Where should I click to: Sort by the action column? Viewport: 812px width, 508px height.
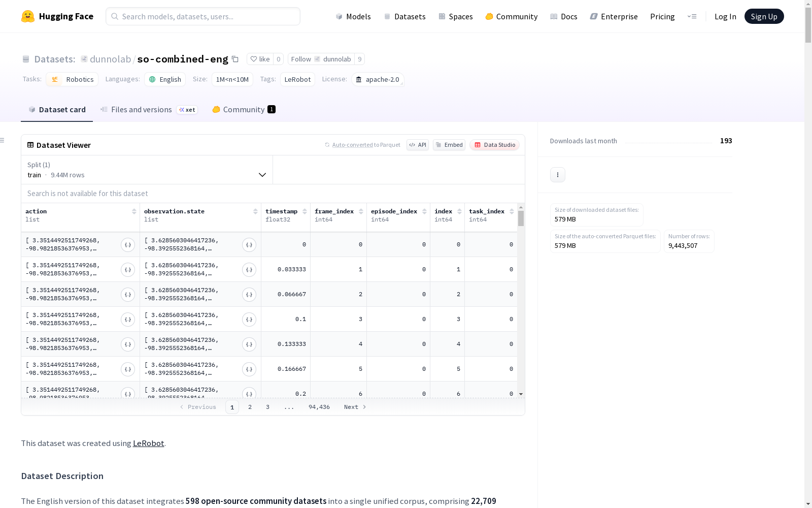tap(134, 211)
